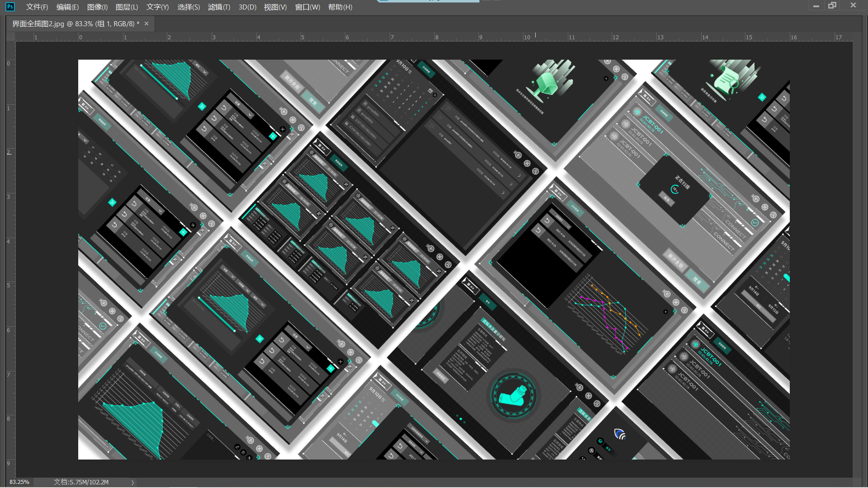Open the 图层(L) menu
868x488 pixels.
[x=127, y=7]
